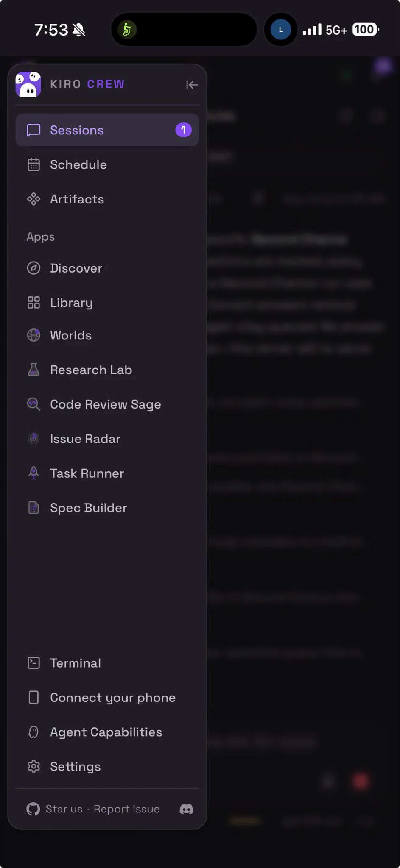This screenshot has height=868, width=400.
Task: Click the Issue Radar icon
Action: click(x=34, y=439)
